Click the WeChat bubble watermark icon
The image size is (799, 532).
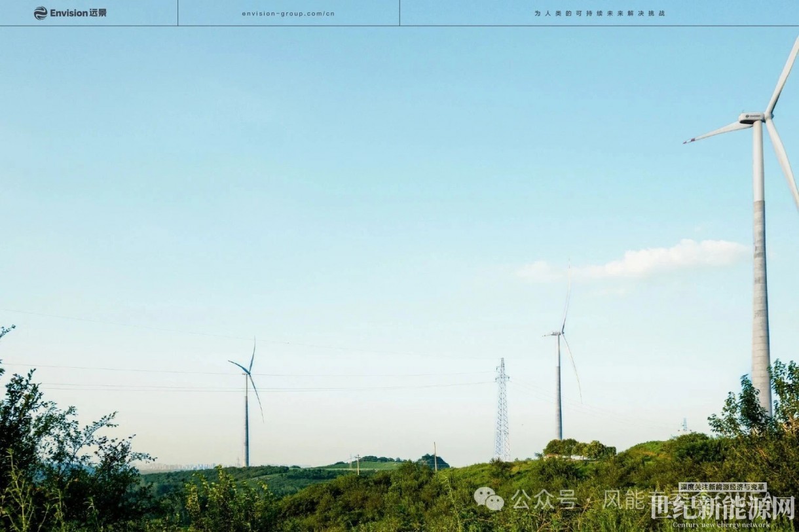[x=489, y=499]
